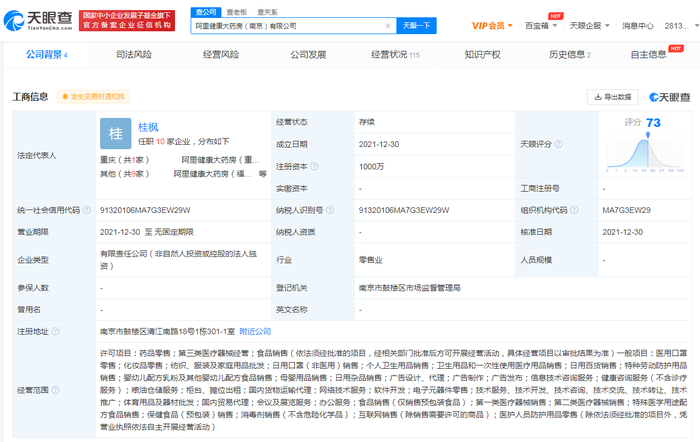Image resolution: width=700 pixels, height=442 pixels.
Task: Clear the search box with the X icon
Action: click(388, 26)
